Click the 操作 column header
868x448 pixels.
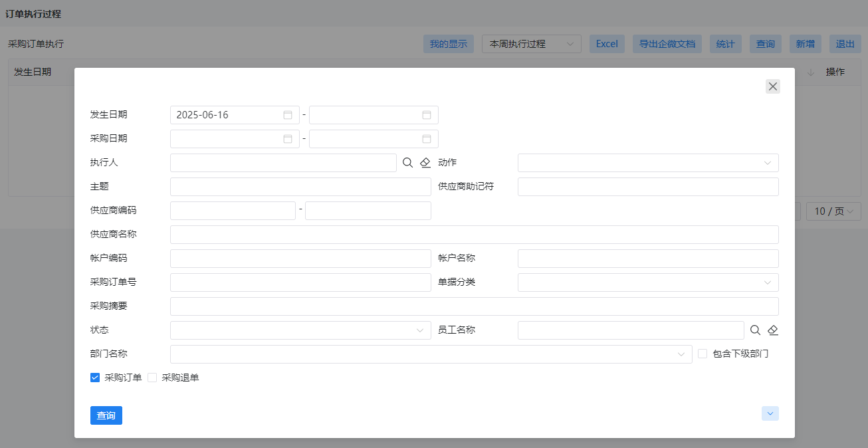[835, 72]
